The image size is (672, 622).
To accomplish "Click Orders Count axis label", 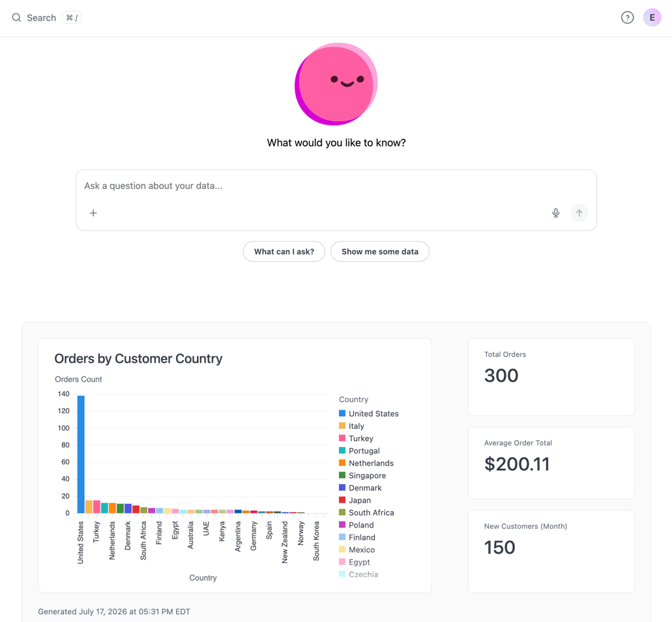I will 78,380.
